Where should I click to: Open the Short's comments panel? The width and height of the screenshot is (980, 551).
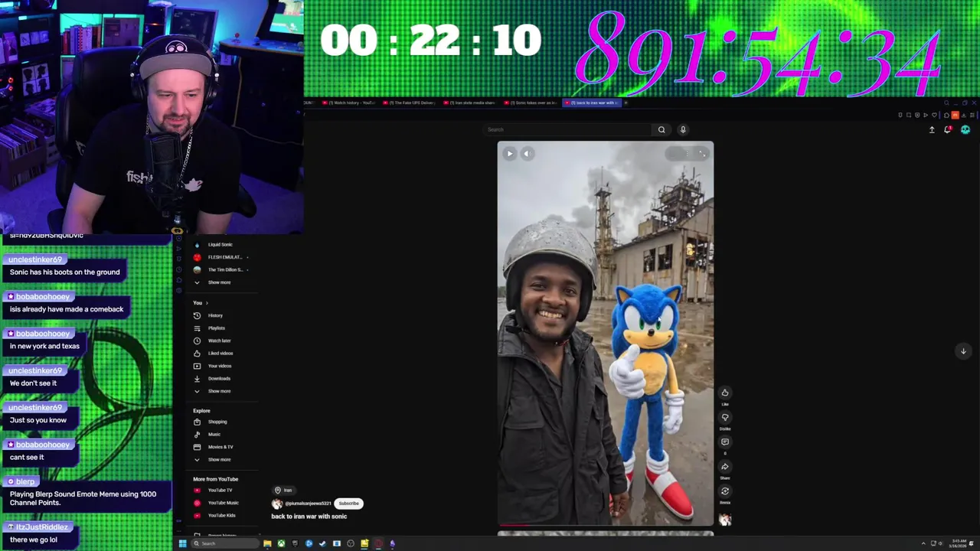point(725,442)
